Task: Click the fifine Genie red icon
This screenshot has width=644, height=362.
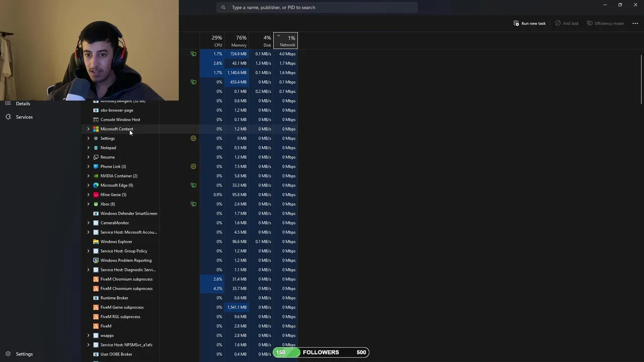Action: point(96,195)
